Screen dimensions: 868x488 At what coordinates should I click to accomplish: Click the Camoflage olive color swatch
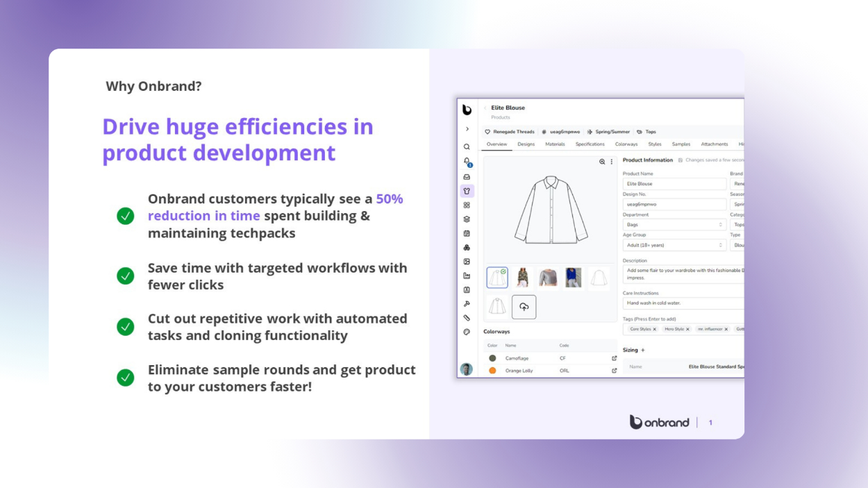492,358
